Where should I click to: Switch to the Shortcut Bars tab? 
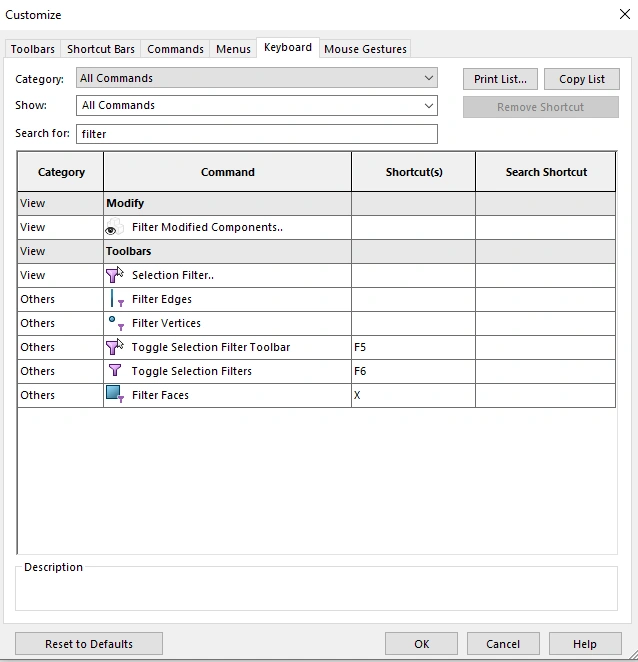(x=100, y=49)
